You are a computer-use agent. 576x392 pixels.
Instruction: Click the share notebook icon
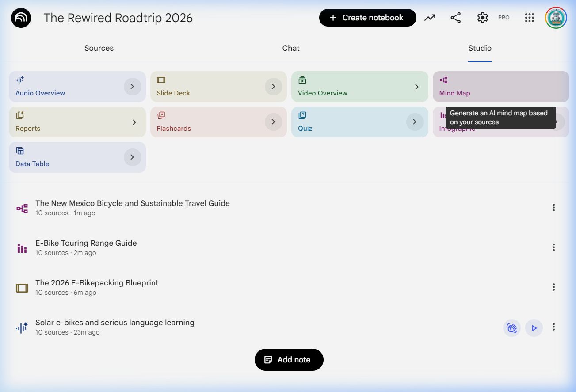[x=455, y=18]
